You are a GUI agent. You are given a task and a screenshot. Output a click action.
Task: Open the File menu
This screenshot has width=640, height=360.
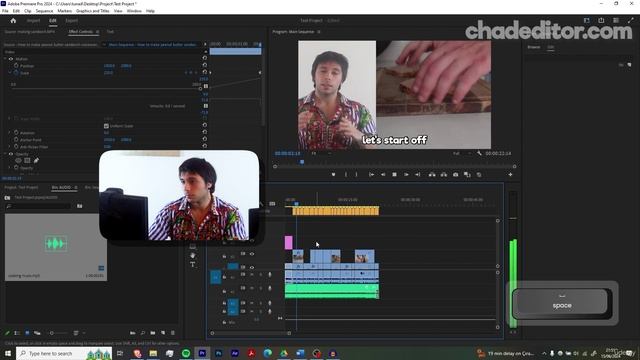(x=5, y=11)
